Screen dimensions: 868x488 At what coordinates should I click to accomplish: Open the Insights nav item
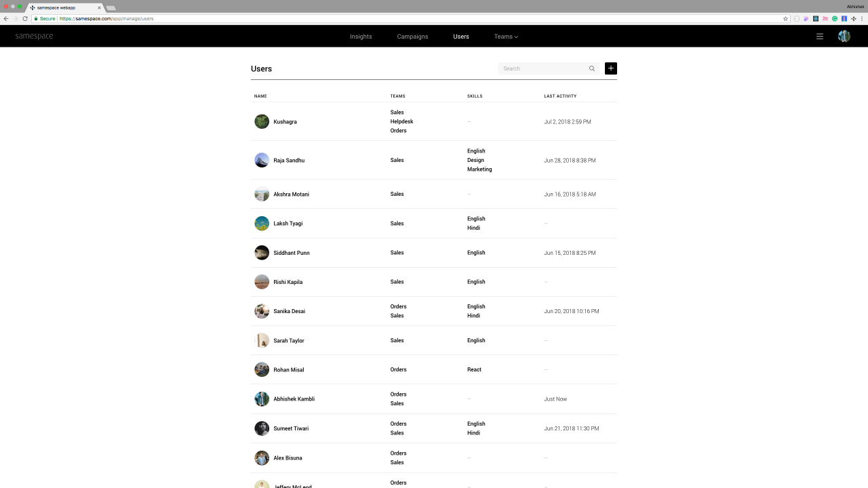pyautogui.click(x=361, y=37)
